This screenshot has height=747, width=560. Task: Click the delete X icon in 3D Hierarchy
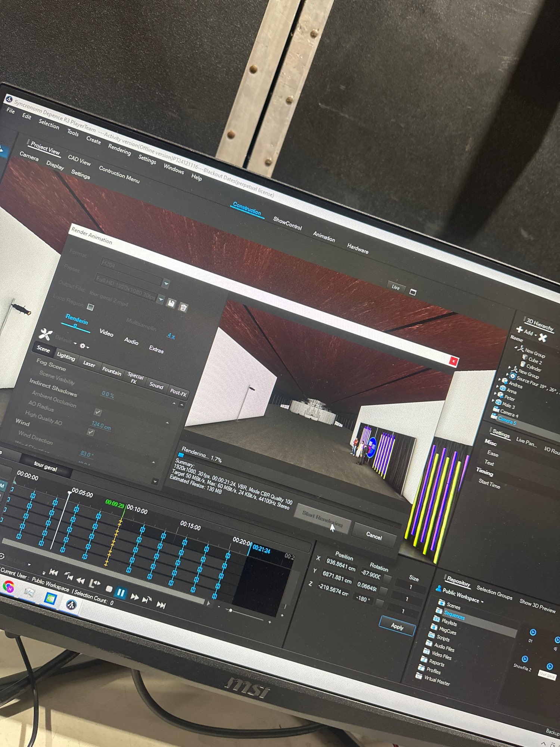(x=542, y=338)
